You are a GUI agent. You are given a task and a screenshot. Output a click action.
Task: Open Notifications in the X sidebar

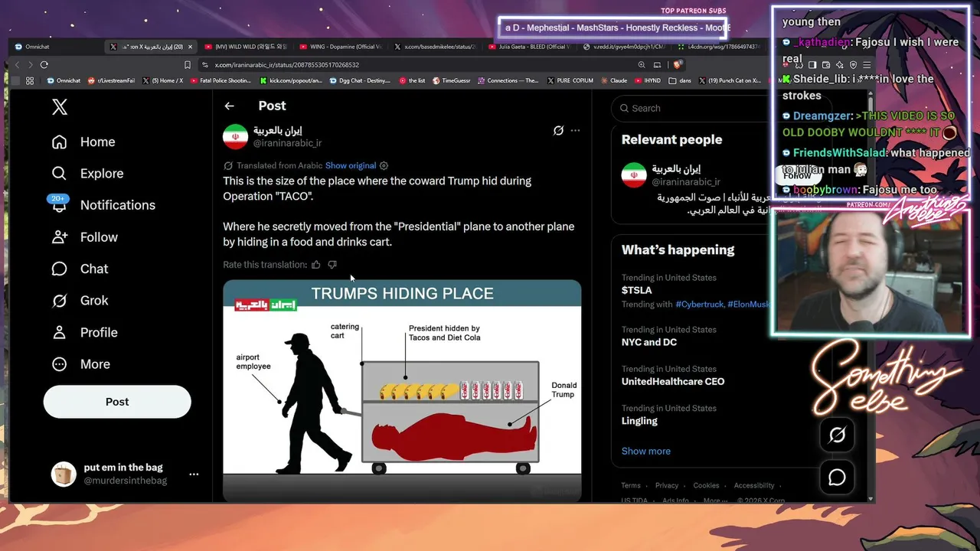pos(103,205)
